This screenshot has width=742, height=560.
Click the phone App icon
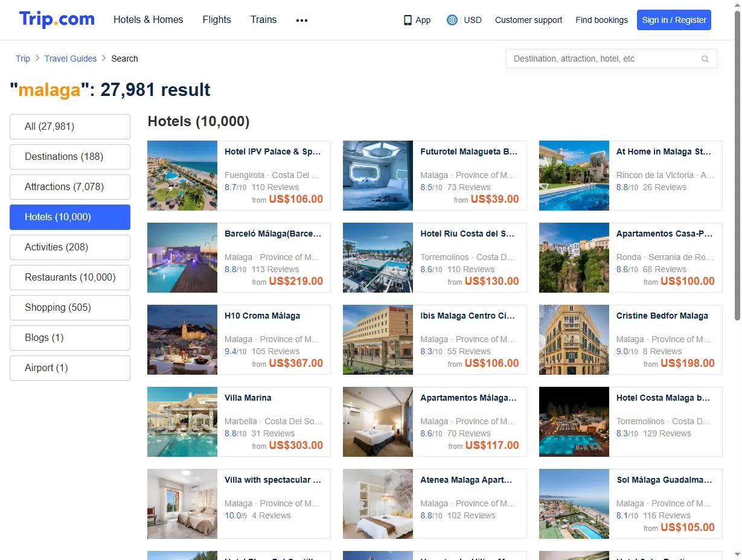(x=408, y=20)
